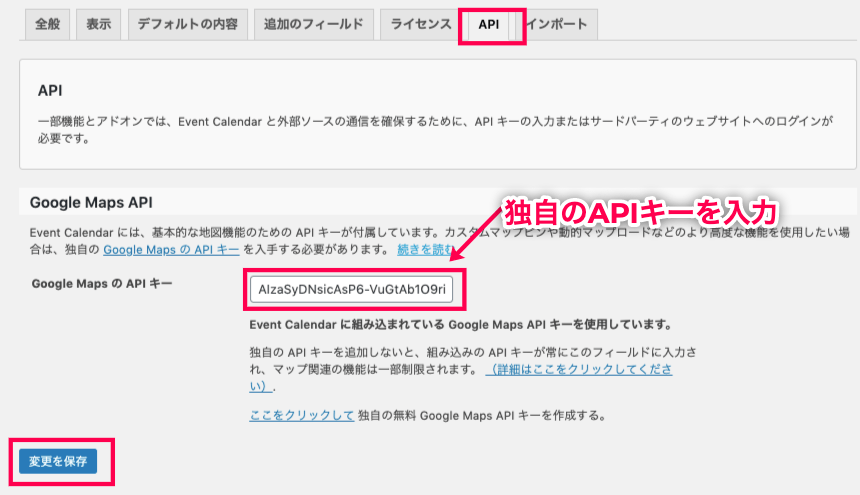Switch to the 表示 tab
Image resolution: width=860 pixels, height=495 pixels.
coord(98,24)
